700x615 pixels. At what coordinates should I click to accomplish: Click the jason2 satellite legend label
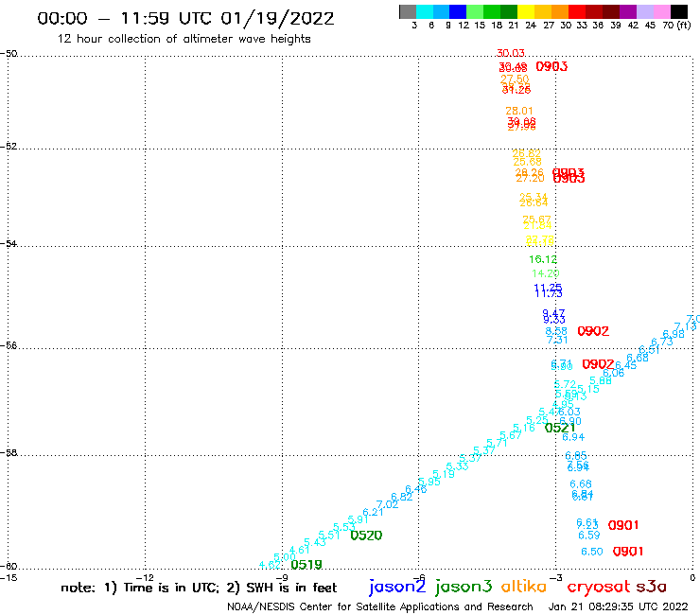[397, 588]
